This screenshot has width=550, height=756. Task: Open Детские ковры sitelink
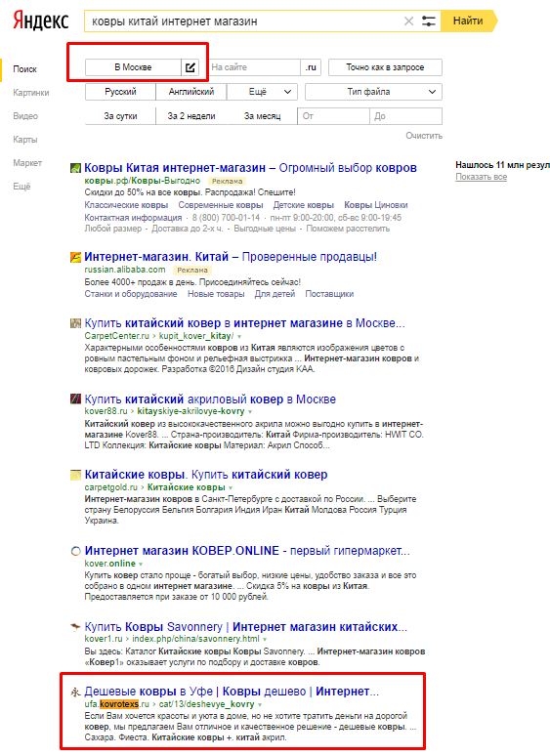[303, 205]
